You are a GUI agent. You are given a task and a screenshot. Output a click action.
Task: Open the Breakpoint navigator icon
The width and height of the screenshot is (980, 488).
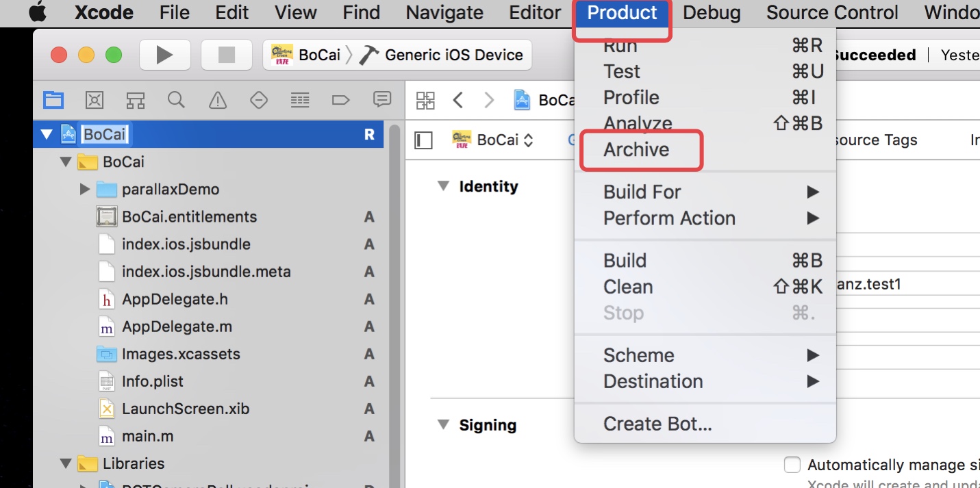coord(340,101)
